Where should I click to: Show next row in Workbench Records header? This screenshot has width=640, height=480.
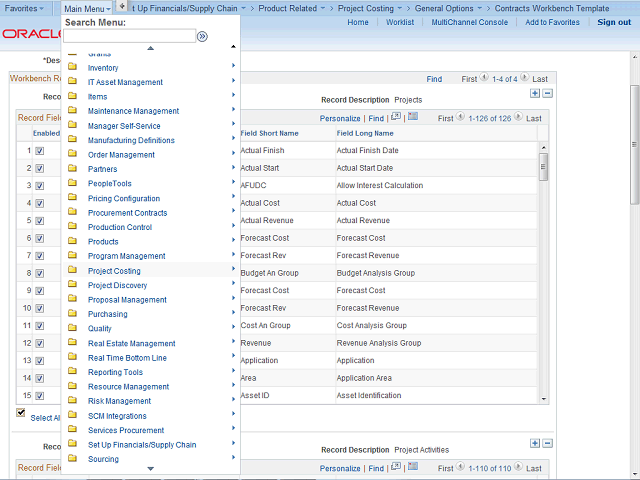tap(525, 77)
